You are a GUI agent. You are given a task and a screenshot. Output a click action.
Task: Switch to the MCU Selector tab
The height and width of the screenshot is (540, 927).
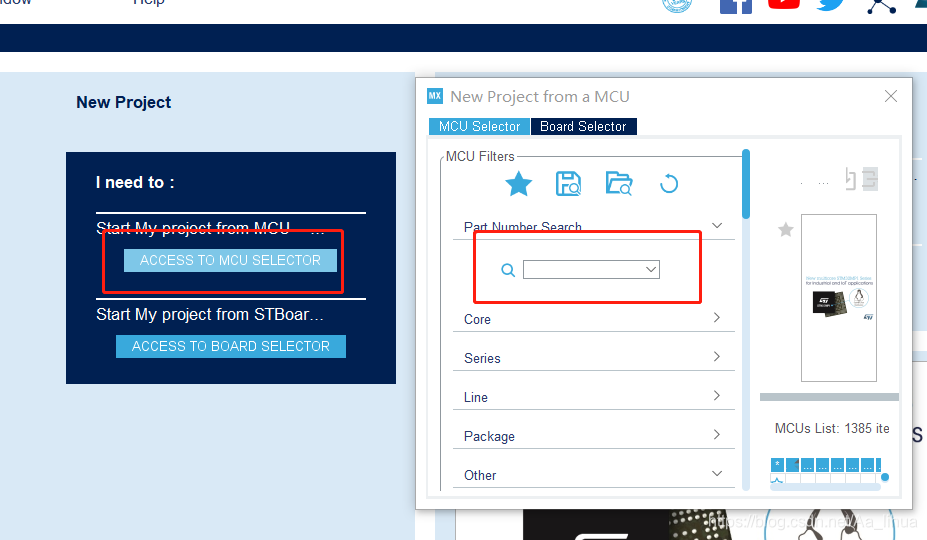479,127
